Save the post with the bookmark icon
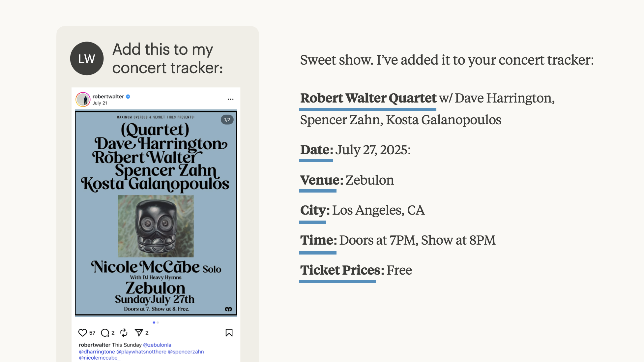This screenshot has height=362, width=644. coord(229,333)
